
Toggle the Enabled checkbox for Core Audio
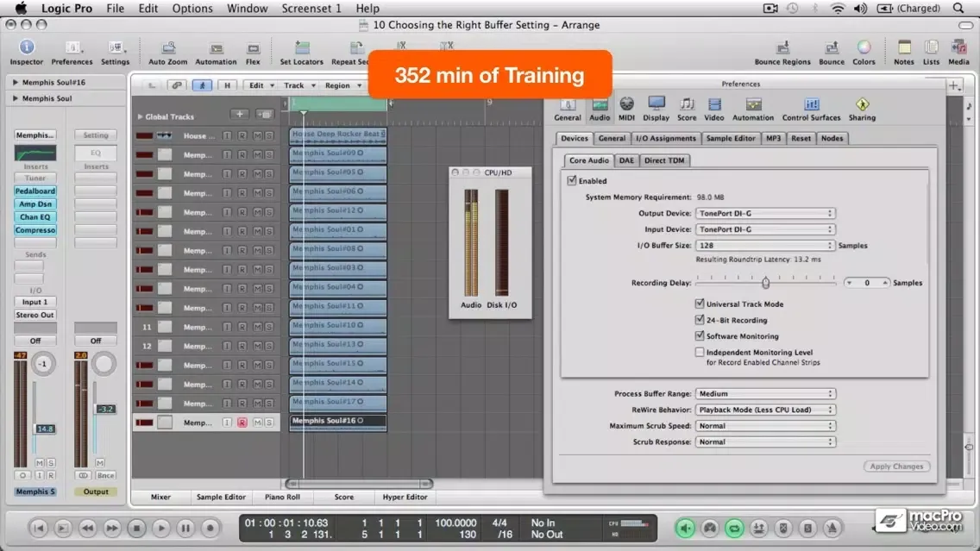pyautogui.click(x=571, y=180)
